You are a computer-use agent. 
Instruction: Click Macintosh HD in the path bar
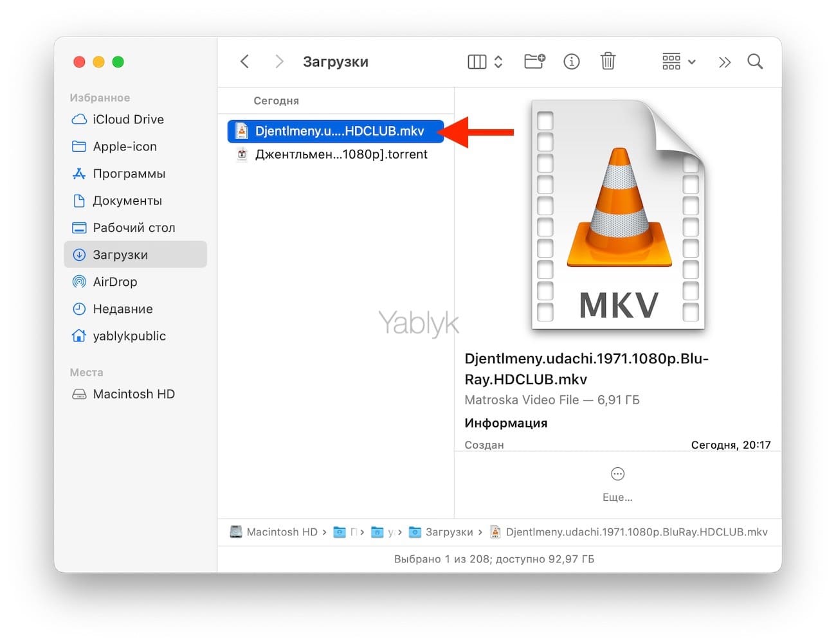(281, 532)
